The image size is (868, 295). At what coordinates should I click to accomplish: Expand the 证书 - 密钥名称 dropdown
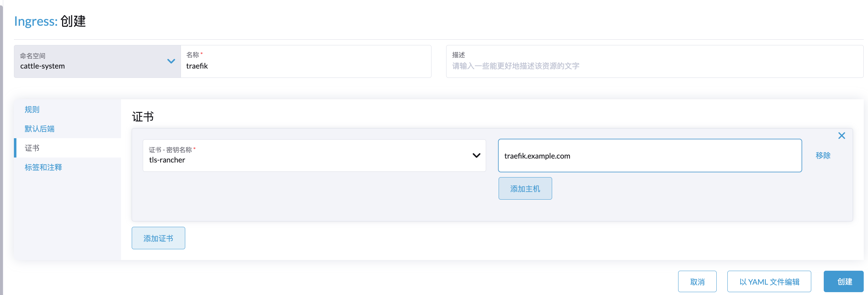coord(314,155)
